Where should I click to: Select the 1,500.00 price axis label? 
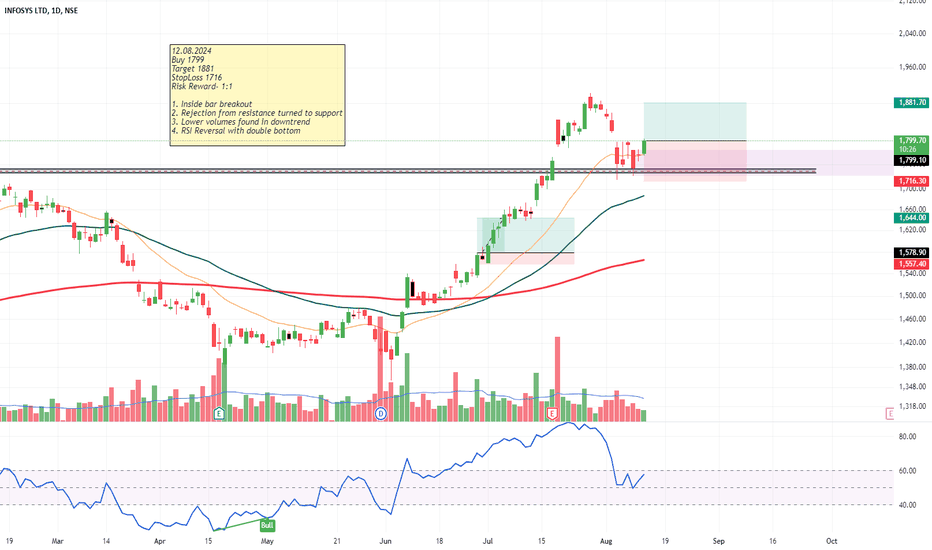(912, 296)
